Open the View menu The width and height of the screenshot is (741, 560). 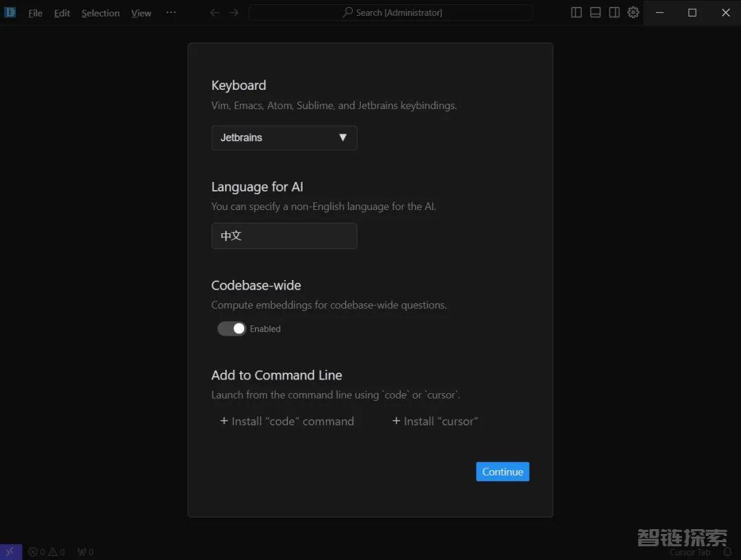[141, 13]
